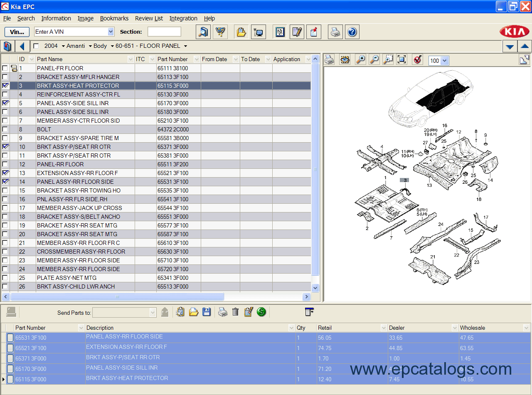532x395 pixels.
Task: Print the floor panel illustration
Action: point(329,60)
